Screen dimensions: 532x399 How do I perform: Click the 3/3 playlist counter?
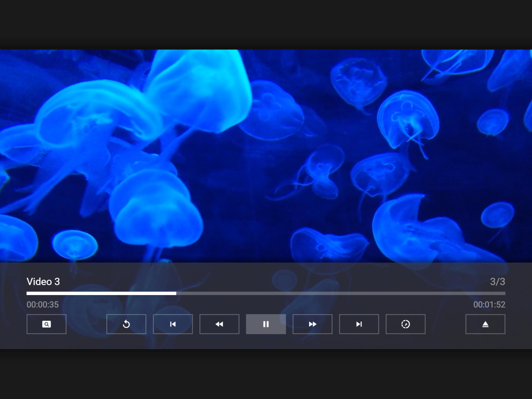coord(497,282)
